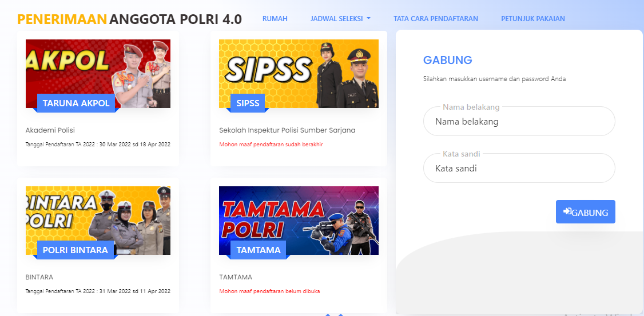The width and height of the screenshot is (644, 316).
Task: Click the username and password instruction text
Action: 495,79
